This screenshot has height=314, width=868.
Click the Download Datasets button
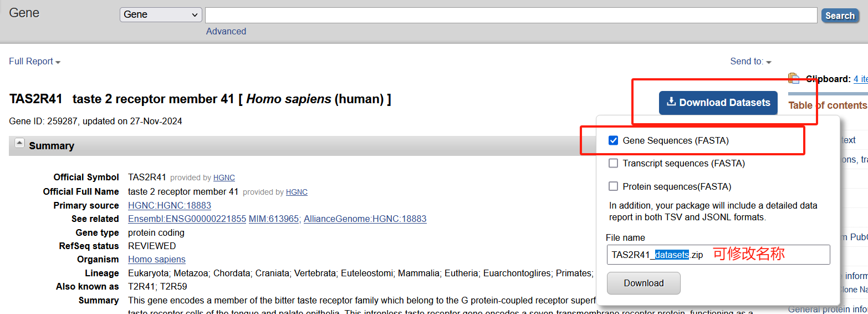pyautogui.click(x=718, y=103)
